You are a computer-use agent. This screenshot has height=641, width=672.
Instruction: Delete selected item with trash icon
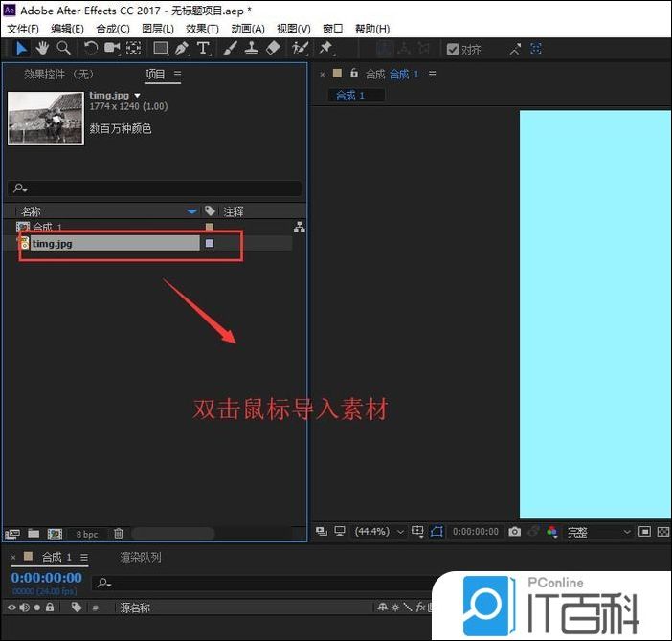(x=119, y=533)
